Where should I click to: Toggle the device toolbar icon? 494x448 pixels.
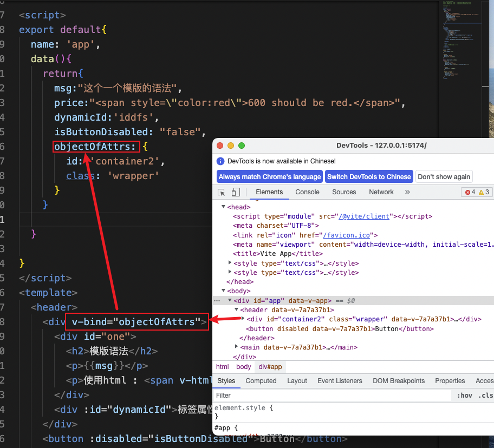pos(236,192)
